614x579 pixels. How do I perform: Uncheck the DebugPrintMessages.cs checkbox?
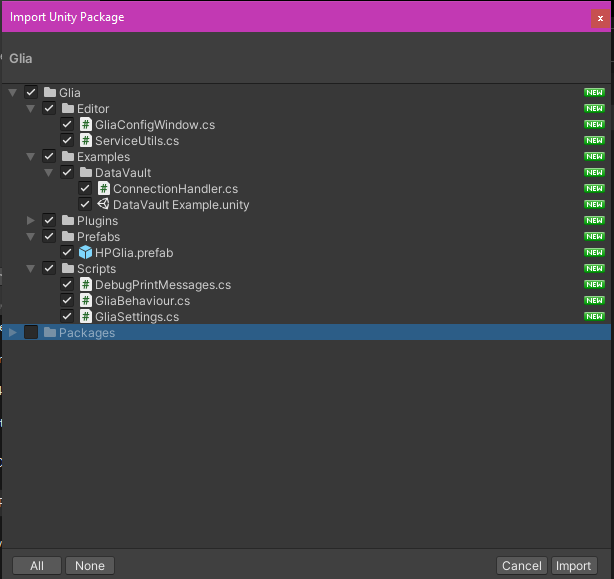[67, 285]
